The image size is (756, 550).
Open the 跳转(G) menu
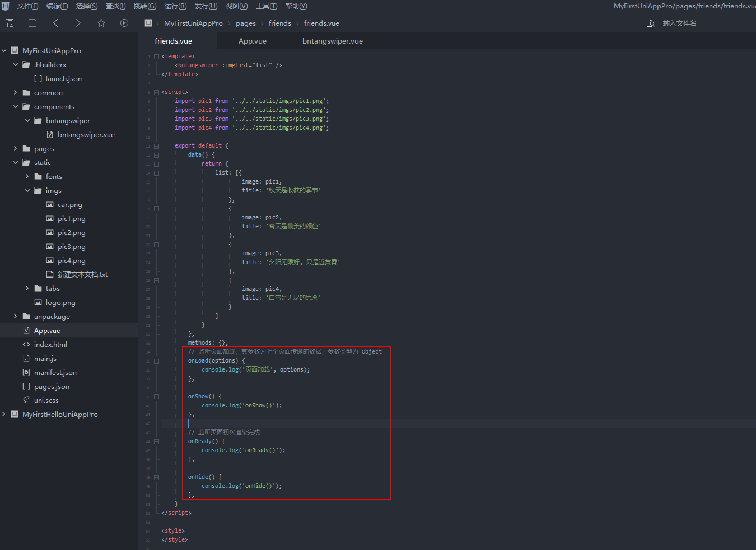click(x=145, y=6)
